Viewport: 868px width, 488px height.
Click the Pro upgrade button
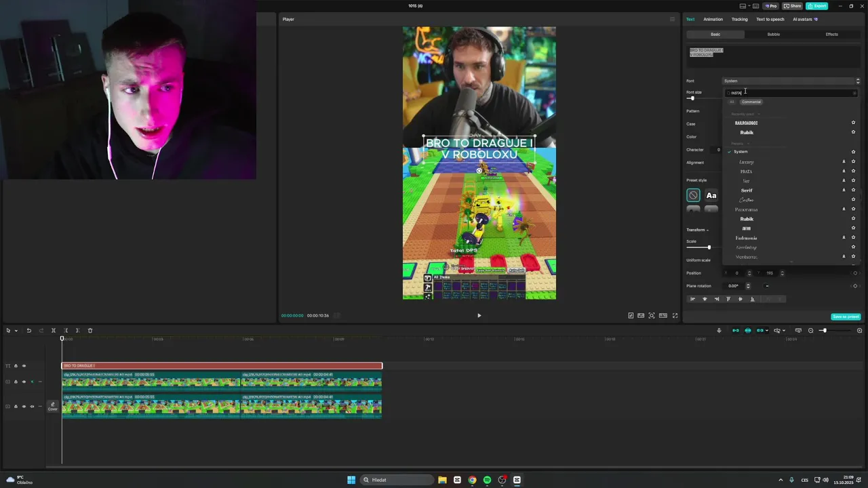pyautogui.click(x=771, y=6)
